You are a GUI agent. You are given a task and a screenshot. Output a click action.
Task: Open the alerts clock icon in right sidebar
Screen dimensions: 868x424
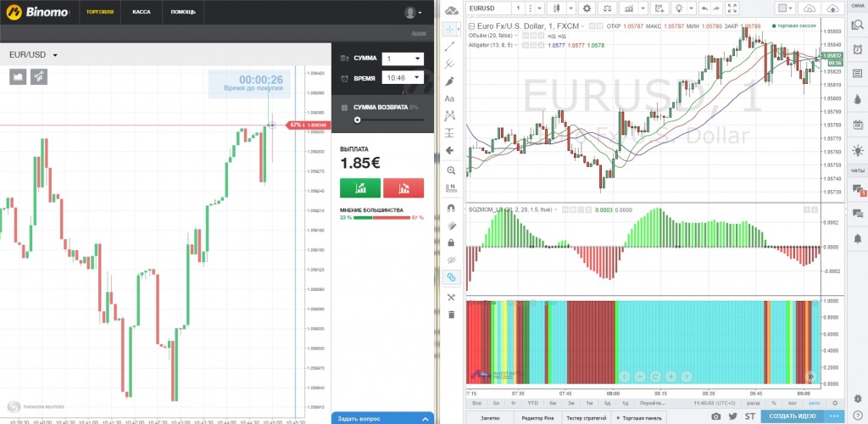pos(858,48)
